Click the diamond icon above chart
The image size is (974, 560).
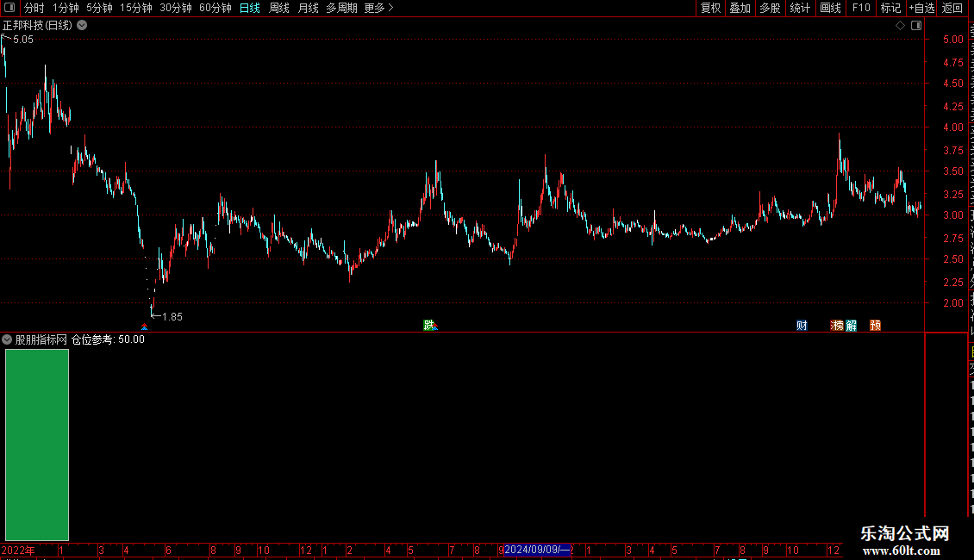(900, 26)
